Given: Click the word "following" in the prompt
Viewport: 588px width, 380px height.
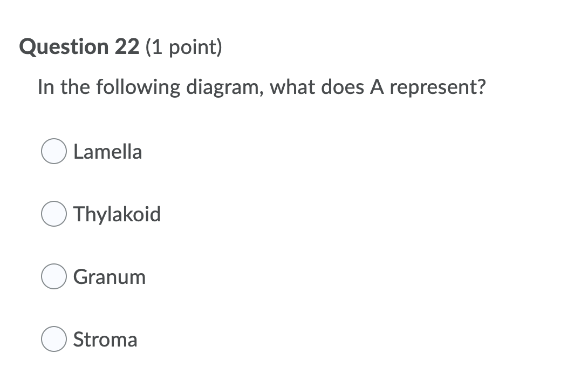Looking at the screenshot, I should click(139, 87).
